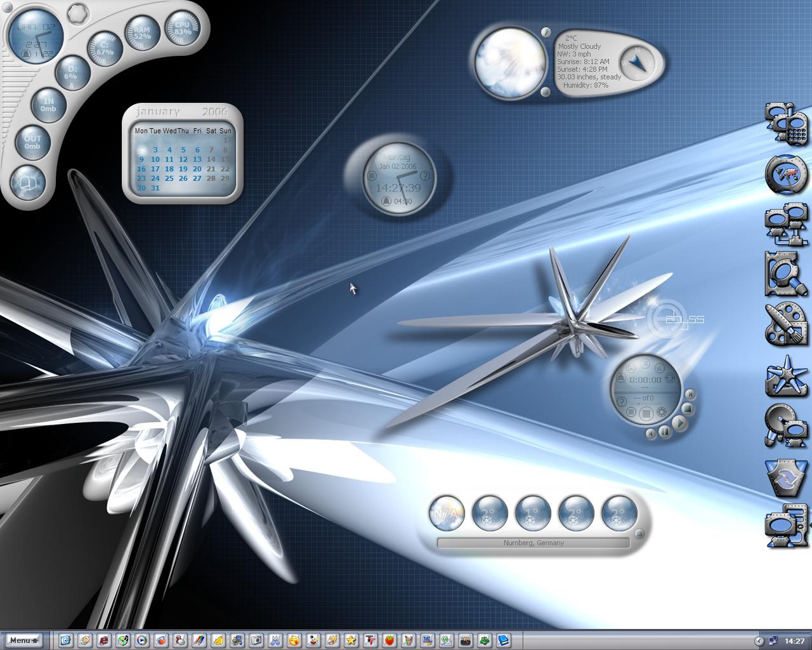
Task: Open the yellow star icon on the taskbar
Action: (x=351, y=640)
